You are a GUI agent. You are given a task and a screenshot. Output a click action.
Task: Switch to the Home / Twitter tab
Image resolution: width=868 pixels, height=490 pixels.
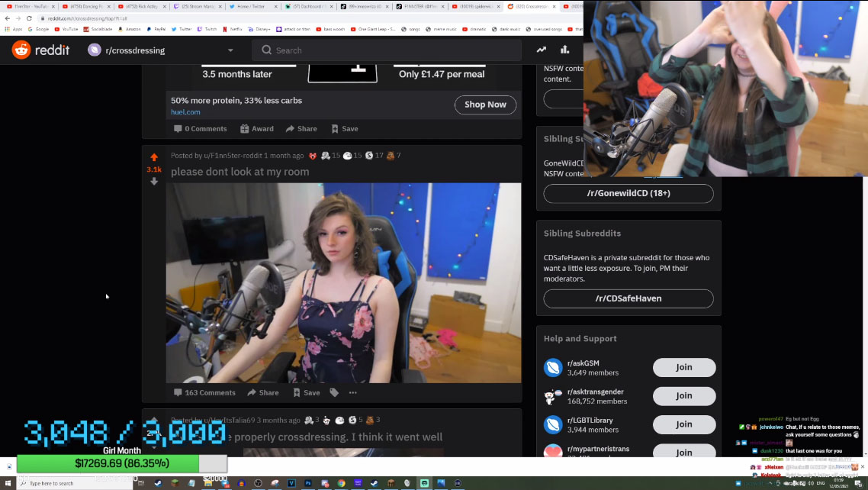(251, 7)
